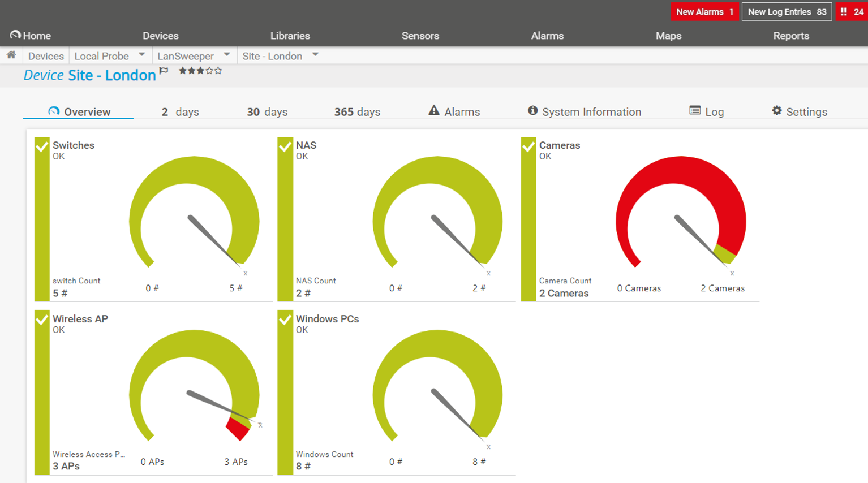Click the New Alarms button
This screenshot has height=483, width=868.
[x=704, y=12]
